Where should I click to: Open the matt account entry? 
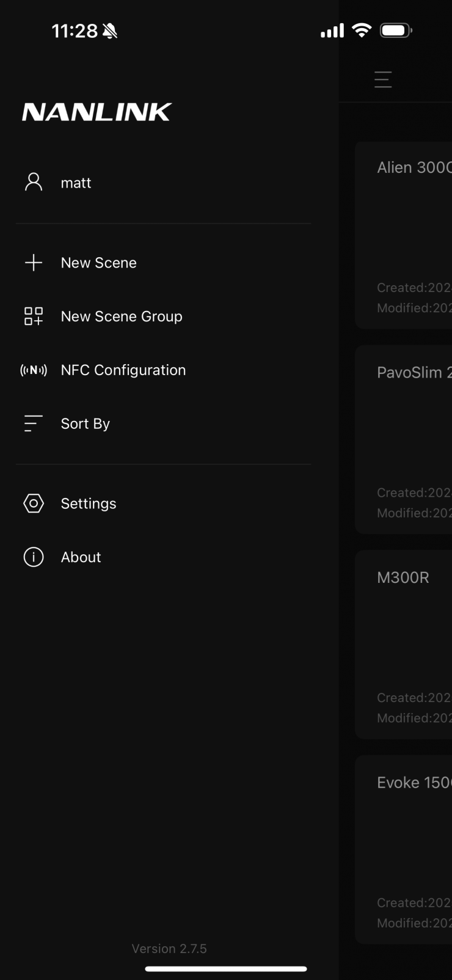[76, 183]
